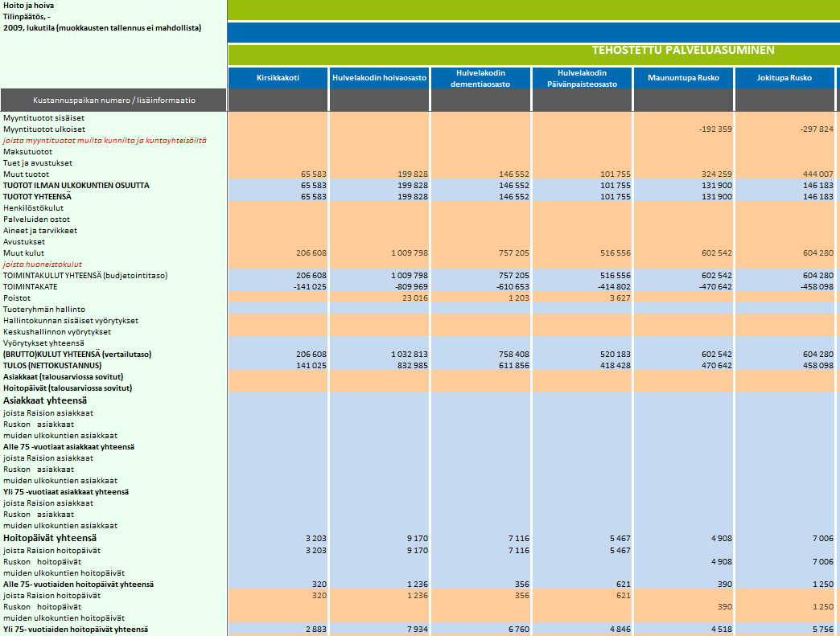The image size is (840, 636).
Task: Select the Kirsikkakoti column header
Action: pyautogui.click(x=278, y=78)
